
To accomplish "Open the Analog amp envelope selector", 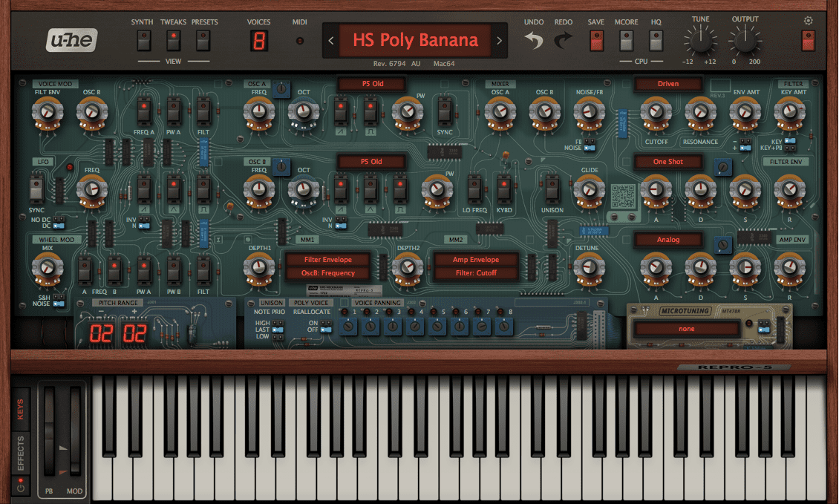I will point(667,240).
